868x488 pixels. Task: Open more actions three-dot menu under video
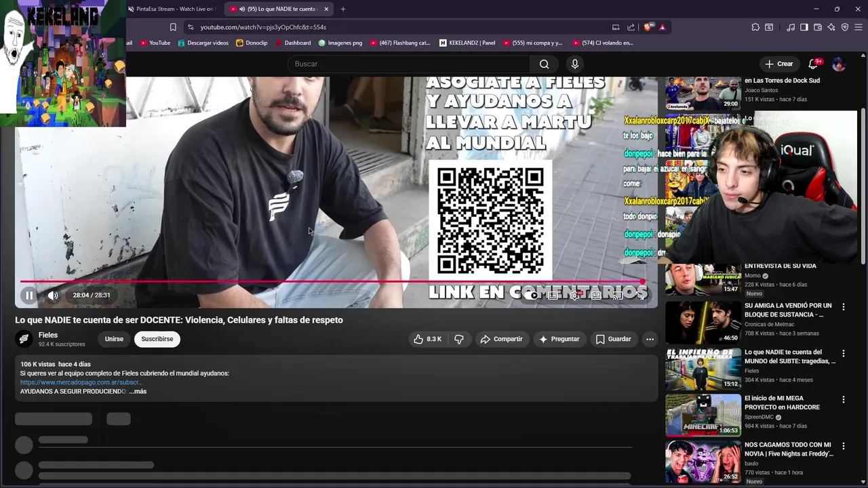point(650,339)
